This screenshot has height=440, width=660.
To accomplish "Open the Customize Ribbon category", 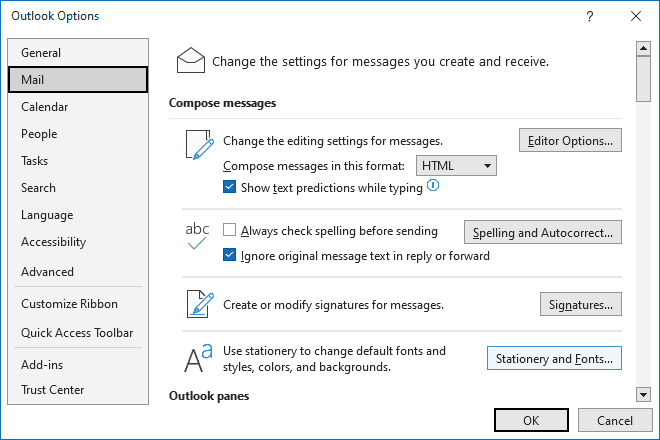I will 78,304.
